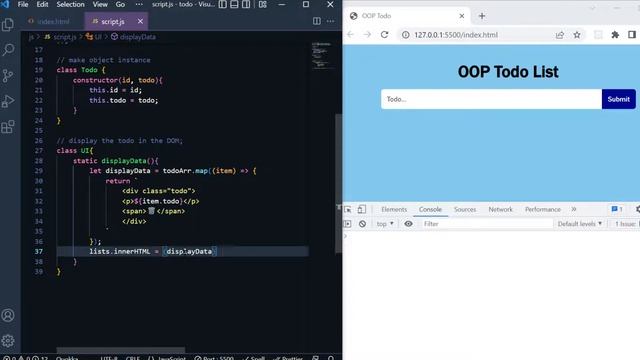The image size is (640, 360).
Task: Close the script.js tab
Action: 140,21
